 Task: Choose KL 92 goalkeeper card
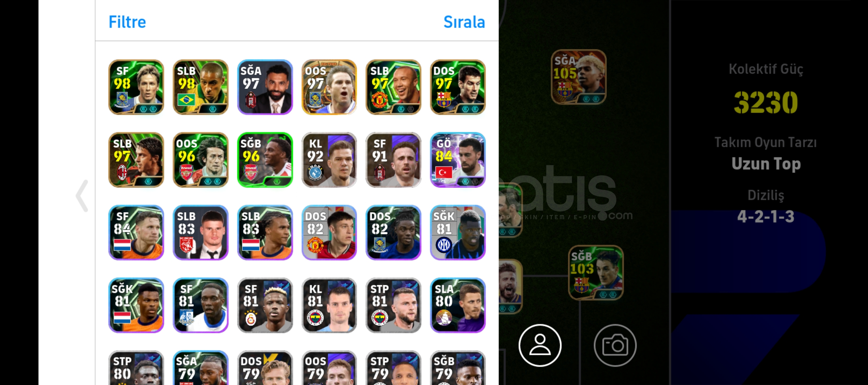(329, 160)
